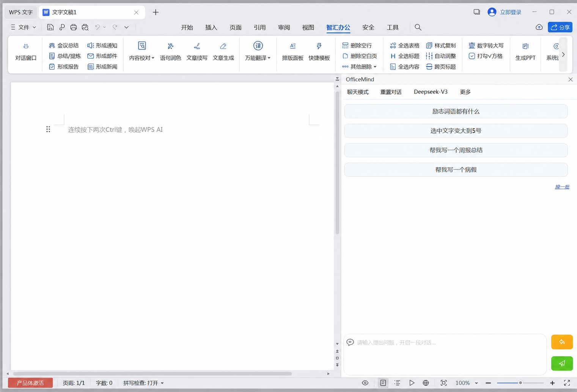Click 会议总结 meeting summary
Image resolution: width=577 pixels, height=392 pixels.
(x=64, y=45)
